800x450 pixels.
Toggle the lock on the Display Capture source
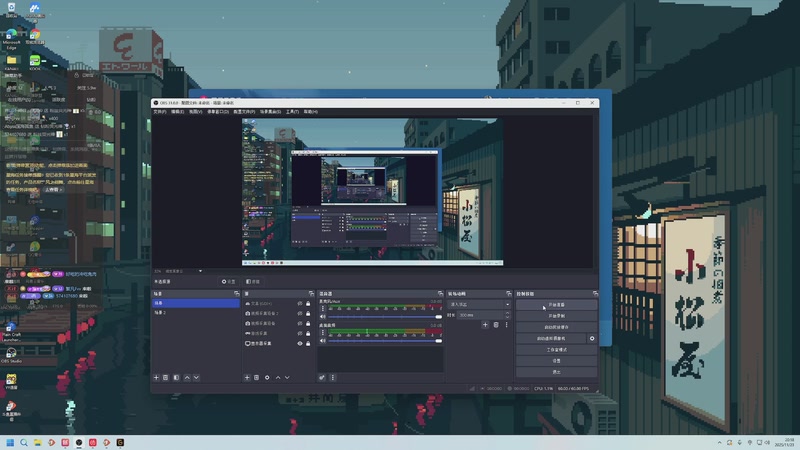[308, 343]
